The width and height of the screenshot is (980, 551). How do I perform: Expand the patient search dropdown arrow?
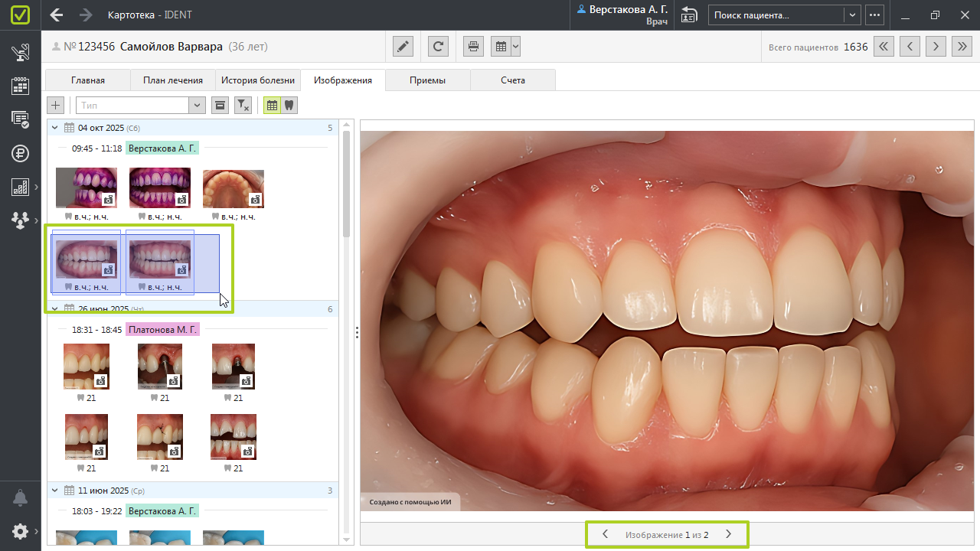click(852, 15)
